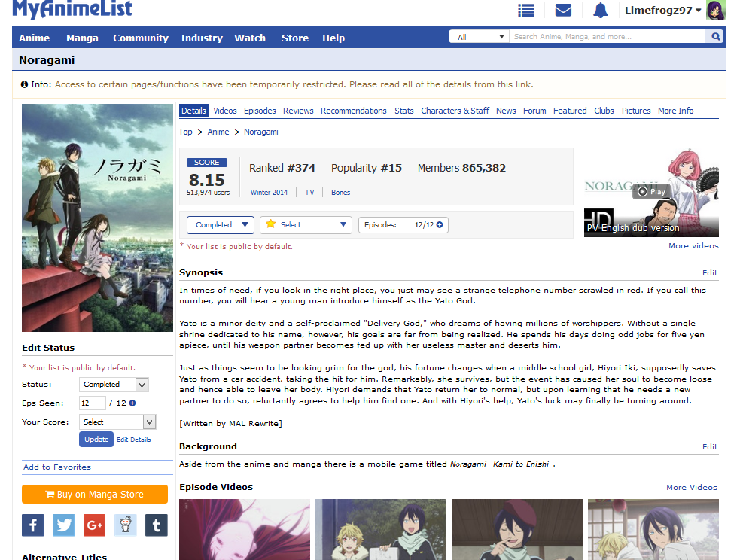Share on Tumblr icon
This screenshot has height=560, width=740.
(x=157, y=525)
